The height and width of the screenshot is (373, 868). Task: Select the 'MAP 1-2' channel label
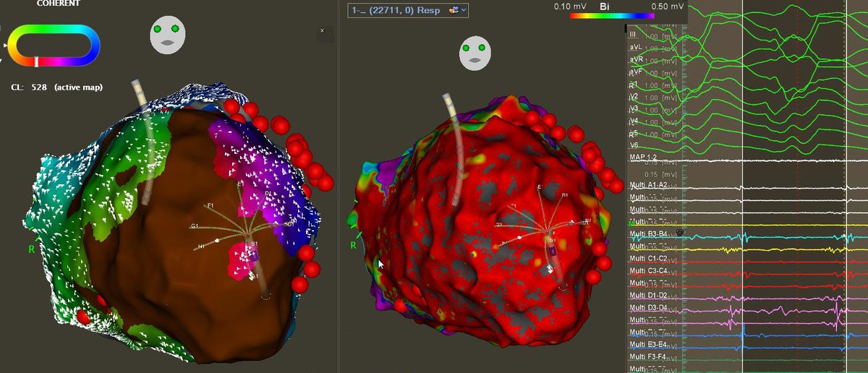[x=644, y=158]
